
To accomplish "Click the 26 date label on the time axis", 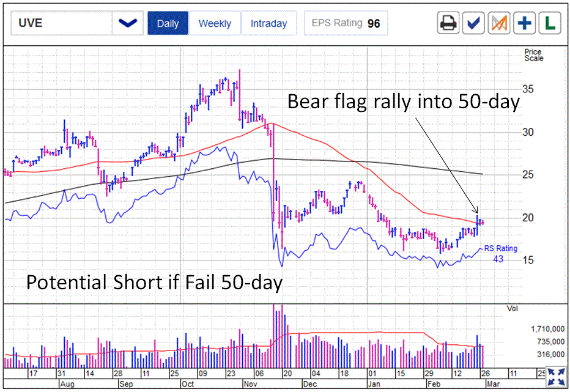I will click(x=486, y=374).
